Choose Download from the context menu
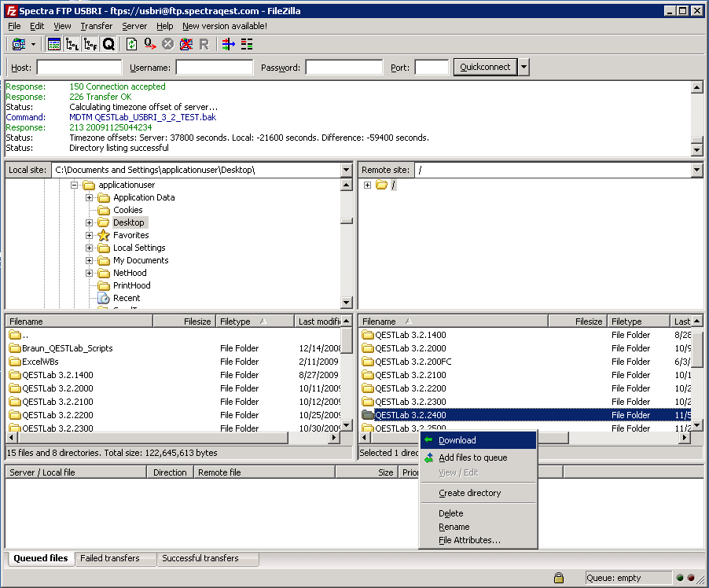 tap(457, 440)
